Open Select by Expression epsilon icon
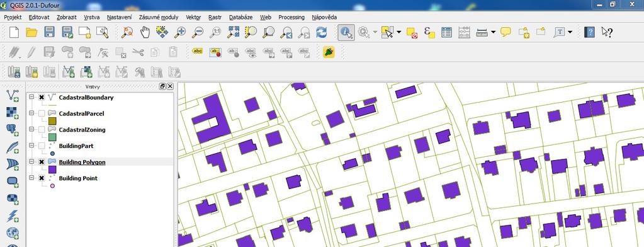This screenshot has height=247, width=644. tap(429, 32)
